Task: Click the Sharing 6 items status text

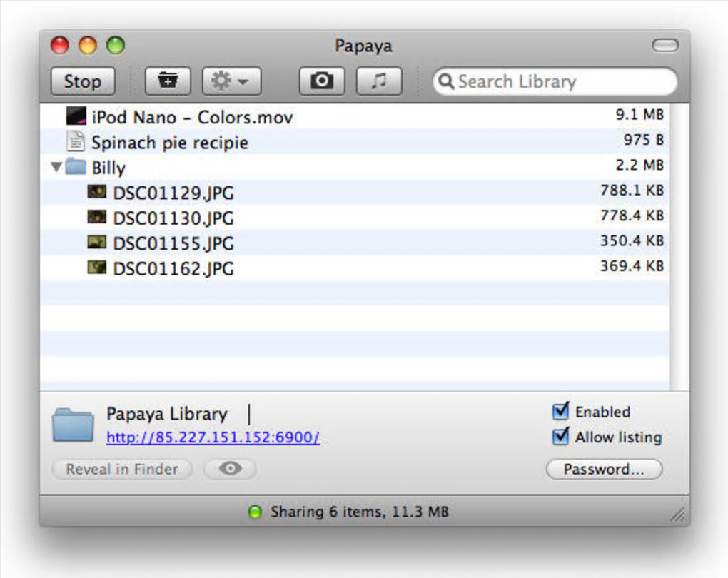Action: pos(360,512)
